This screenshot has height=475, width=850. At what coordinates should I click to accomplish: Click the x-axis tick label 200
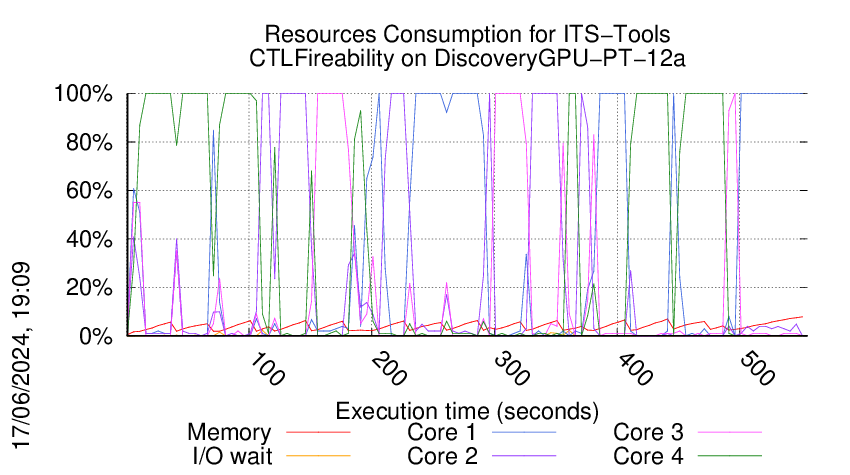pyautogui.click(x=389, y=369)
